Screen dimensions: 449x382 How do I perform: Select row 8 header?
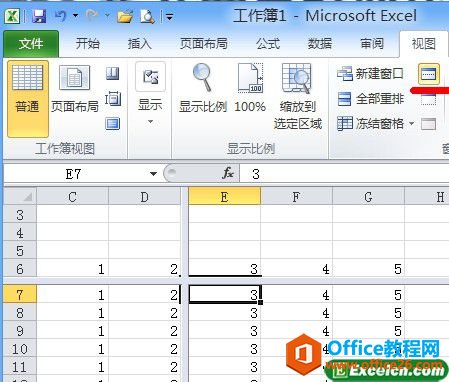pyautogui.click(x=20, y=313)
